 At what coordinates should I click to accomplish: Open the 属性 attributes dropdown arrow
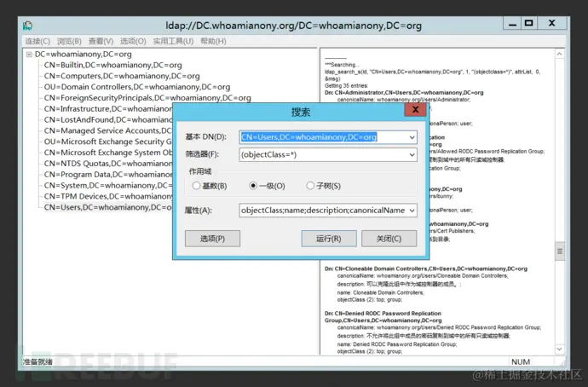(x=412, y=211)
